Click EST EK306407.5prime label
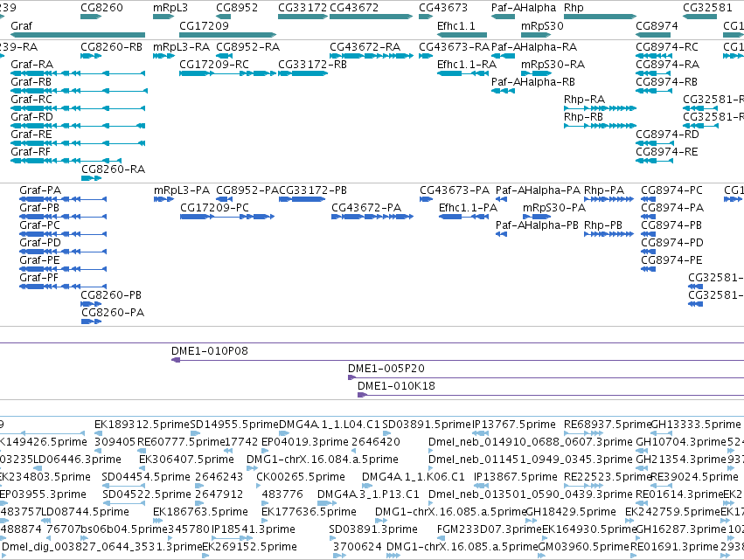The image size is (744, 560). coord(186,459)
